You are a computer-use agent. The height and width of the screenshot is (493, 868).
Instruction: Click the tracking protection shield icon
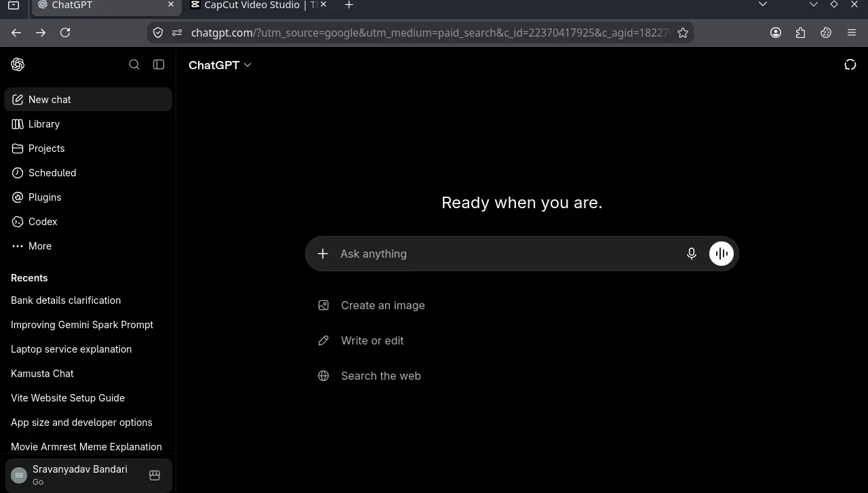(x=158, y=33)
